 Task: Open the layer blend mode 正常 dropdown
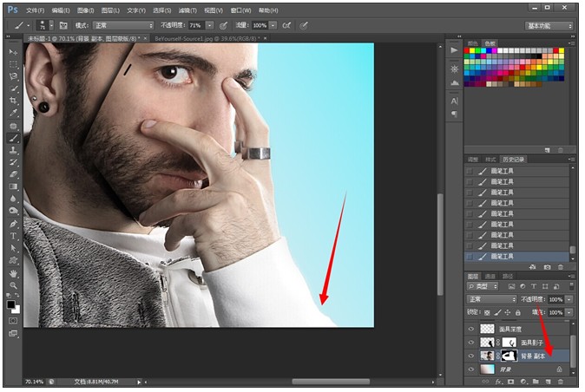coord(492,299)
